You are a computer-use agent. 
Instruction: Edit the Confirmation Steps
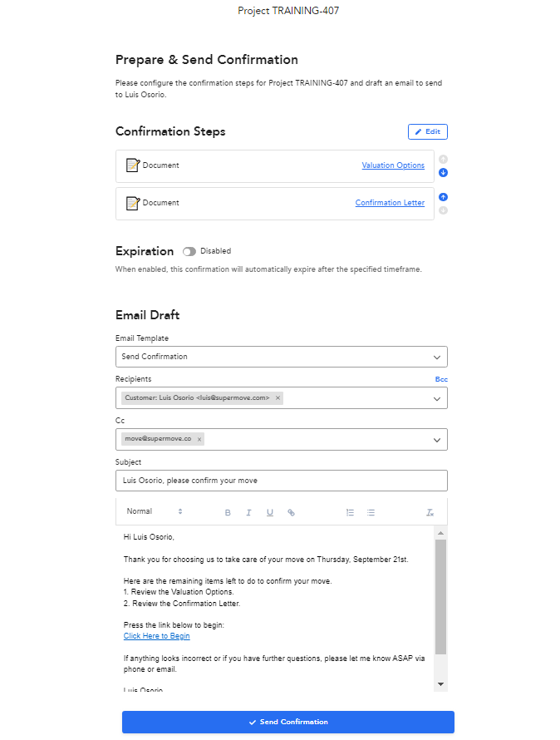tap(427, 131)
